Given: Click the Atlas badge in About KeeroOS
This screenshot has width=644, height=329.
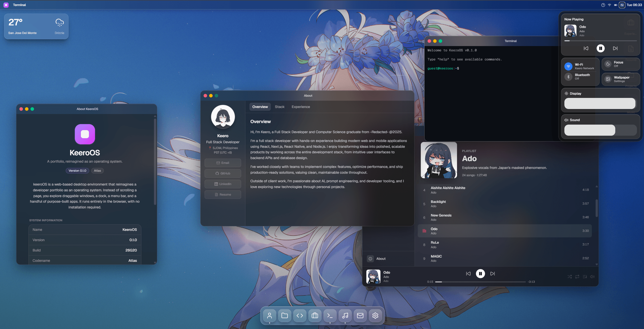Looking at the screenshot, I should (97, 171).
